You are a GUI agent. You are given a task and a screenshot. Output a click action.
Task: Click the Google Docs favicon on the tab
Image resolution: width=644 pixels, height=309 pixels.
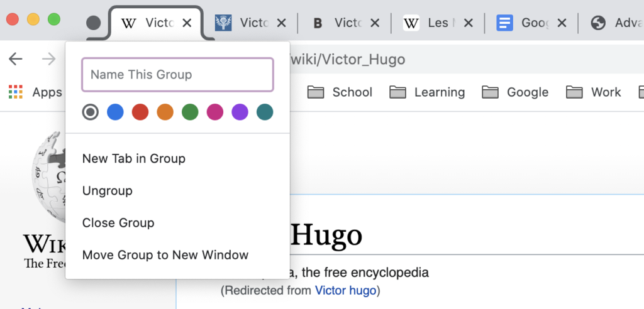pyautogui.click(x=505, y=23)
